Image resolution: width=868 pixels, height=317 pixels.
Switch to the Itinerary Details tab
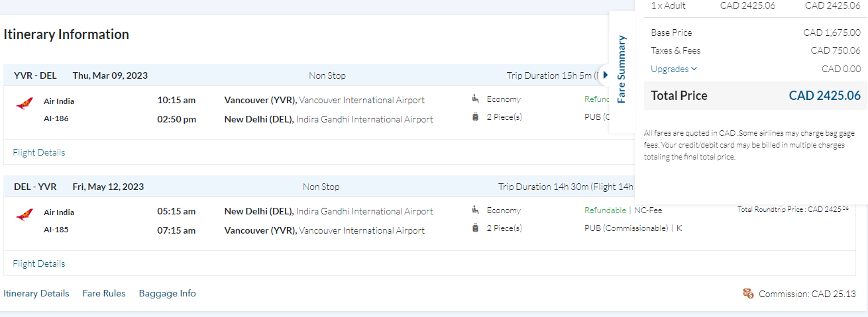tap(36, 293)
